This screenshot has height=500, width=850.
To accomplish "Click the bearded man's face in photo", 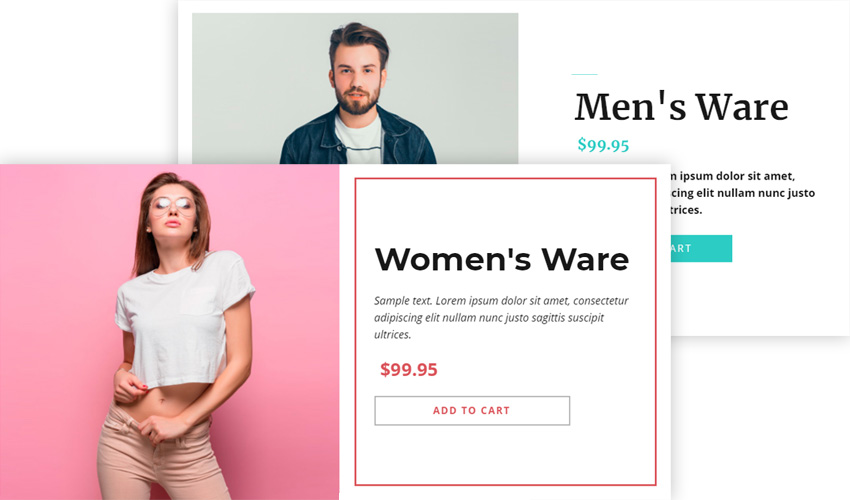I will (x=356, y=81).
